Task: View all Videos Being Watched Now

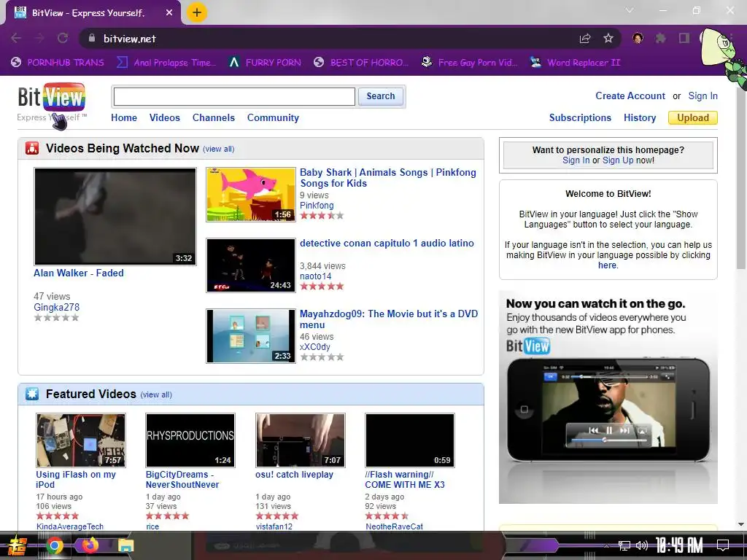Action: (x=219, y=149)
